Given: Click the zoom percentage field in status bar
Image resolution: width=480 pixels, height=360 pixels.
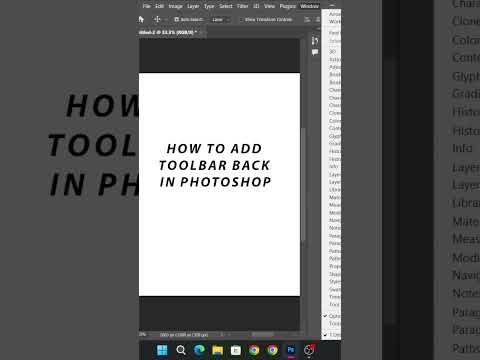Looking at the screenshot, I should point(143,334).
